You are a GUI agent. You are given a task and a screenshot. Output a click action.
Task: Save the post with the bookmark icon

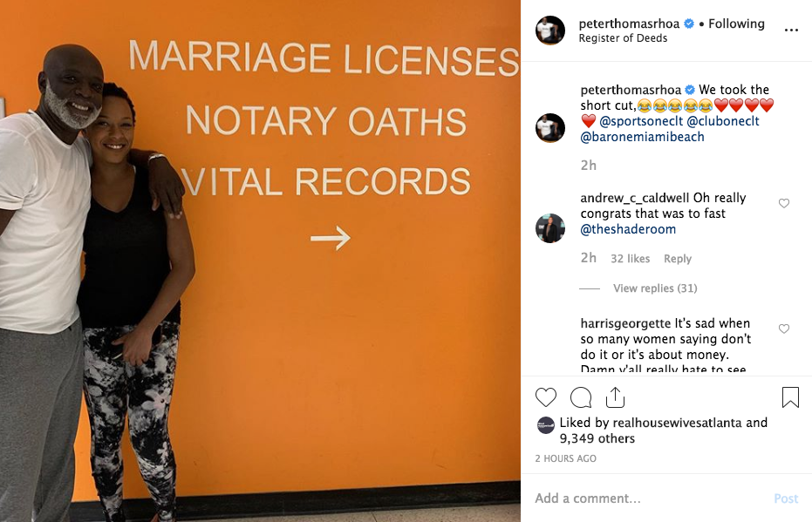790,397
